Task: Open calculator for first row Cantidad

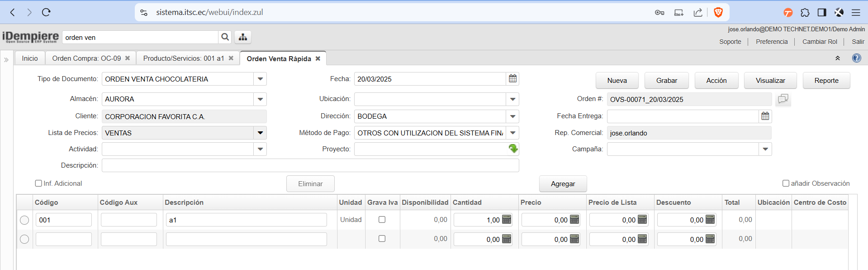Action: click(507, 220)
